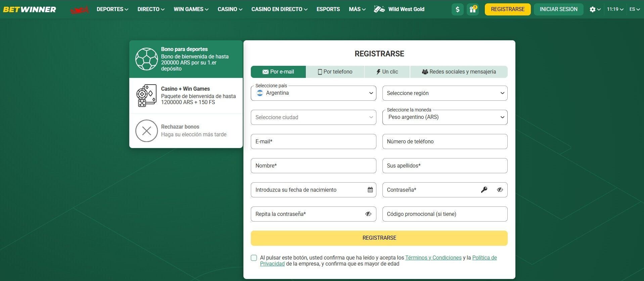The image size is (644, 281).
Task: Choose the Rechazar bonos option
Action: [x=186, y=131]
